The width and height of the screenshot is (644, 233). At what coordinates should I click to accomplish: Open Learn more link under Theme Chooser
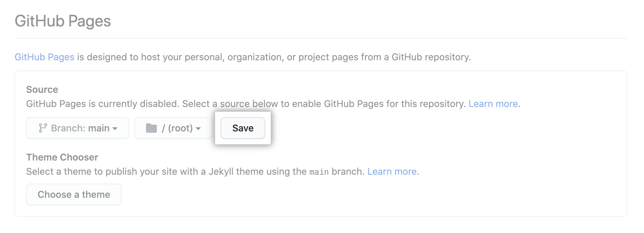392,171
